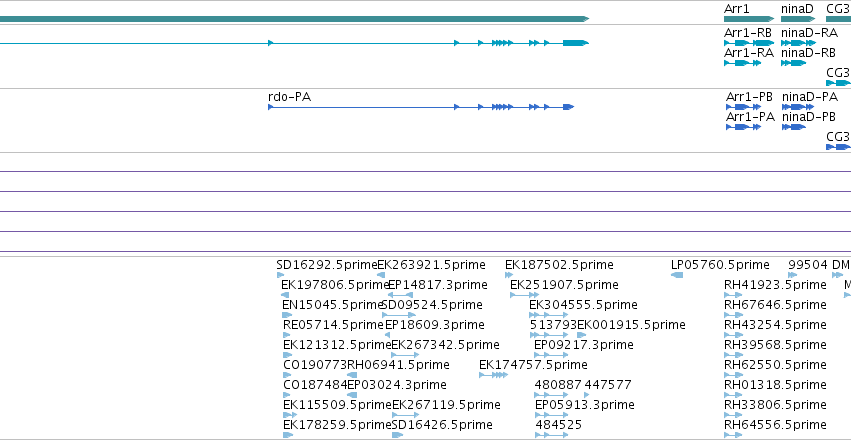Click the EK187502.5prime EST label
851x440 pixels.
(559, 265)
